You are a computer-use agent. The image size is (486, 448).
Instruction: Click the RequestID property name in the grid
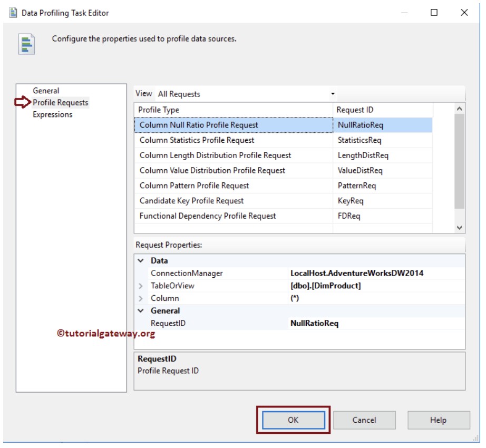point(168,324)
